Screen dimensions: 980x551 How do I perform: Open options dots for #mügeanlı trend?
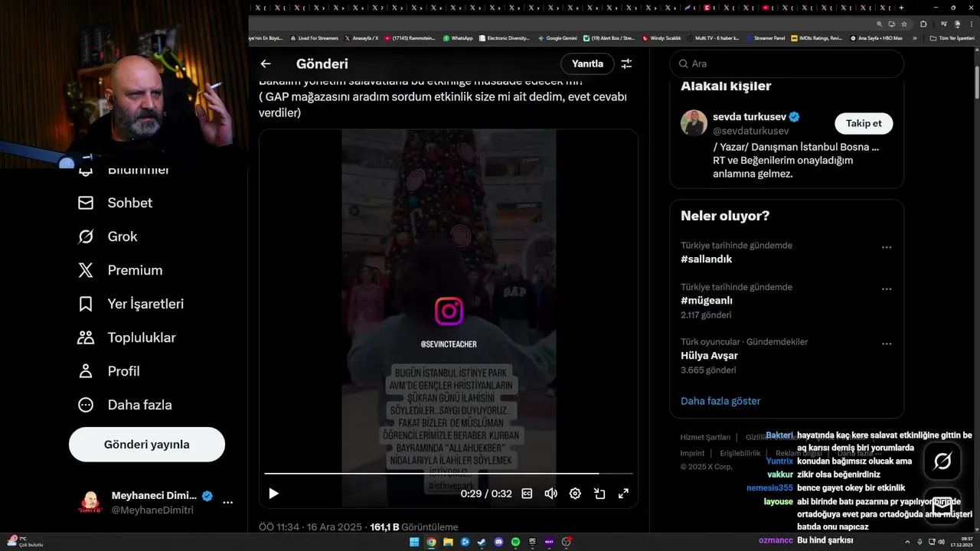pos(887,289)
